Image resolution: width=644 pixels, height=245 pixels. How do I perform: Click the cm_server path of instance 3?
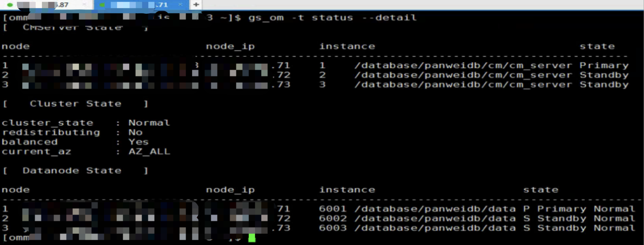pos(463,85)
